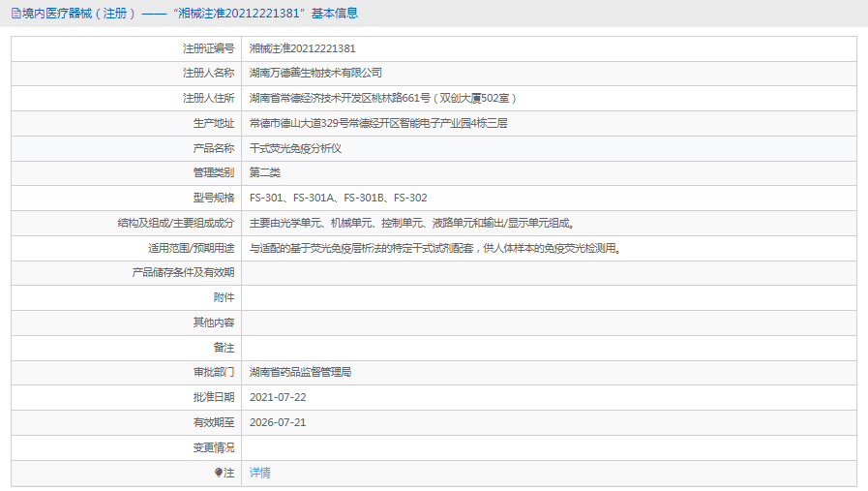The image size is (868, 491).
Task: Click expiry date 2026-07-21
Action: [278, 422]
